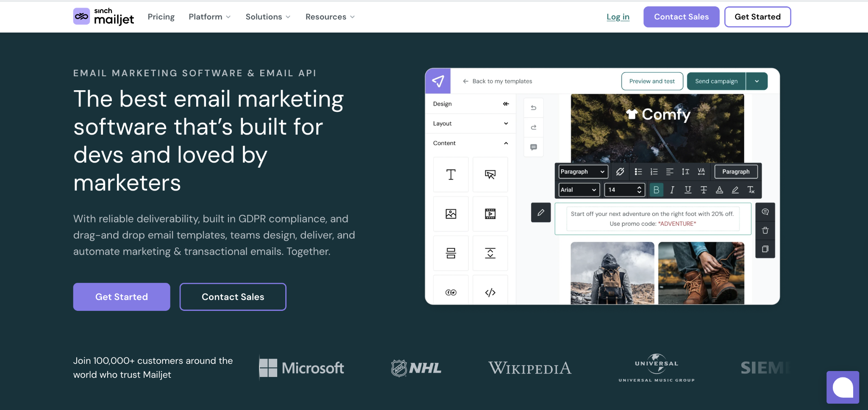
Task: Expand the Layout section
Action: pos(470,123)
